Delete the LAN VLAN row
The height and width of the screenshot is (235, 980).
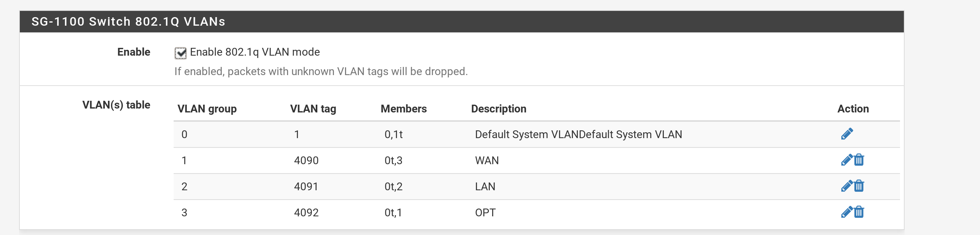(859, 186)
